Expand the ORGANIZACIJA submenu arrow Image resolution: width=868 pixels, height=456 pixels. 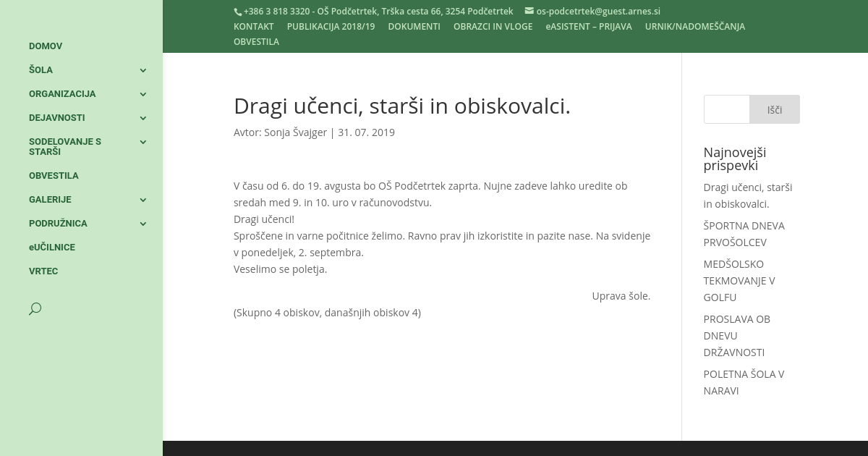pyautogui.click(x=143, y=94)
